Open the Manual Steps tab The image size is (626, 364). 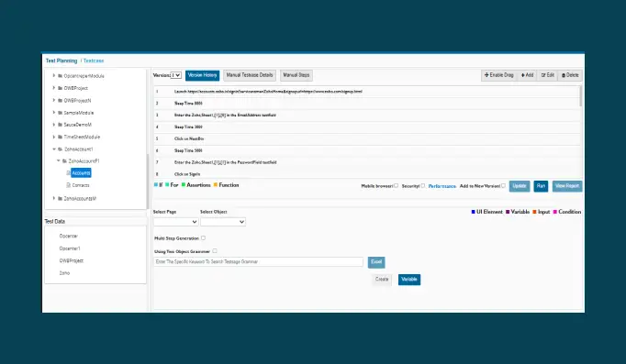296,75
